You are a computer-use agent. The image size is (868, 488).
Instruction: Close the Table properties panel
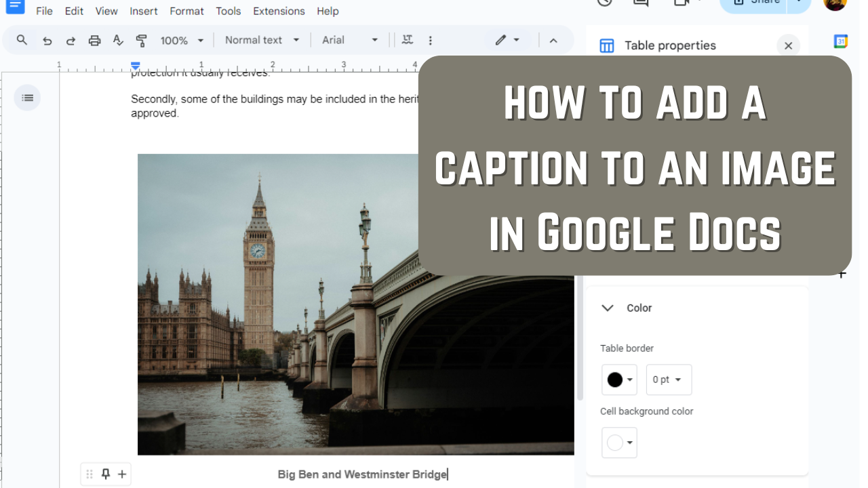pos(788,45)
